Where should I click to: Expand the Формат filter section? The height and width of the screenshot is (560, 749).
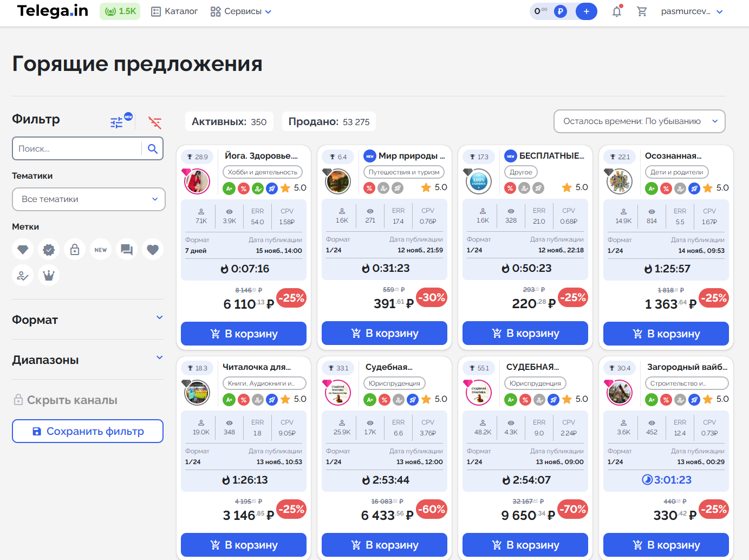(88, 320)
